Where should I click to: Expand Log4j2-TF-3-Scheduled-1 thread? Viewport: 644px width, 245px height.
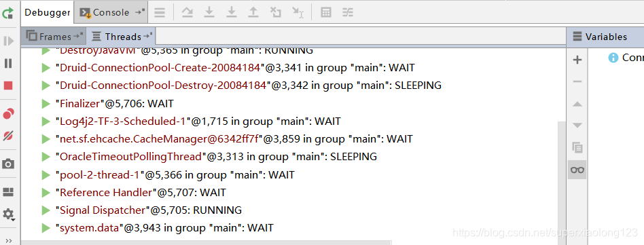click(46, 121)
